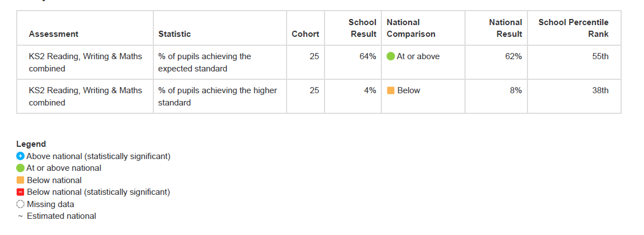This screenshot has width=644, height=235.
Task: Click the orange Below square icon in table
Action: coord(391,90)
